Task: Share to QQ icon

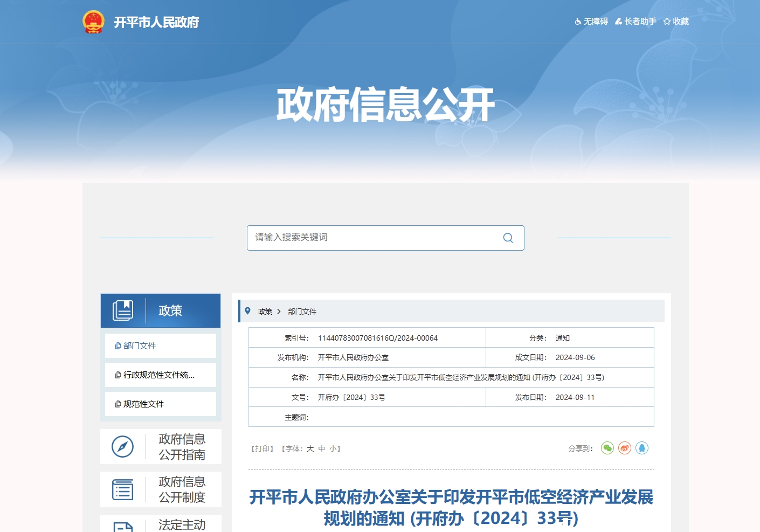Action: (642, 448)
